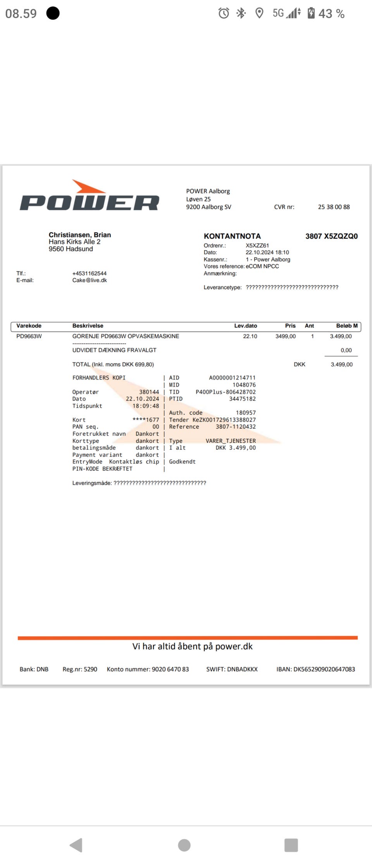Select product code PD9663W in Varekode column
Viewport: 372px width, 868px height.
tap(29, 336)
